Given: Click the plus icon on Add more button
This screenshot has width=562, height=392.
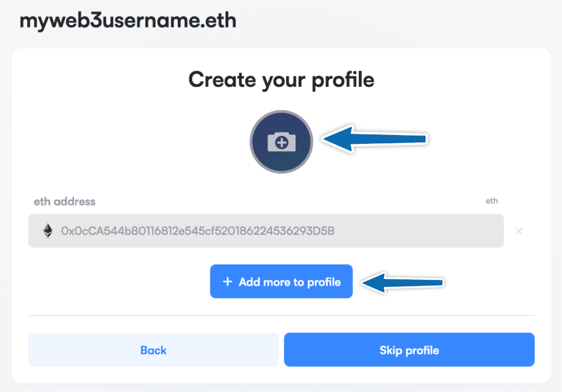Looking at the screenshot, I should [227, 282].
